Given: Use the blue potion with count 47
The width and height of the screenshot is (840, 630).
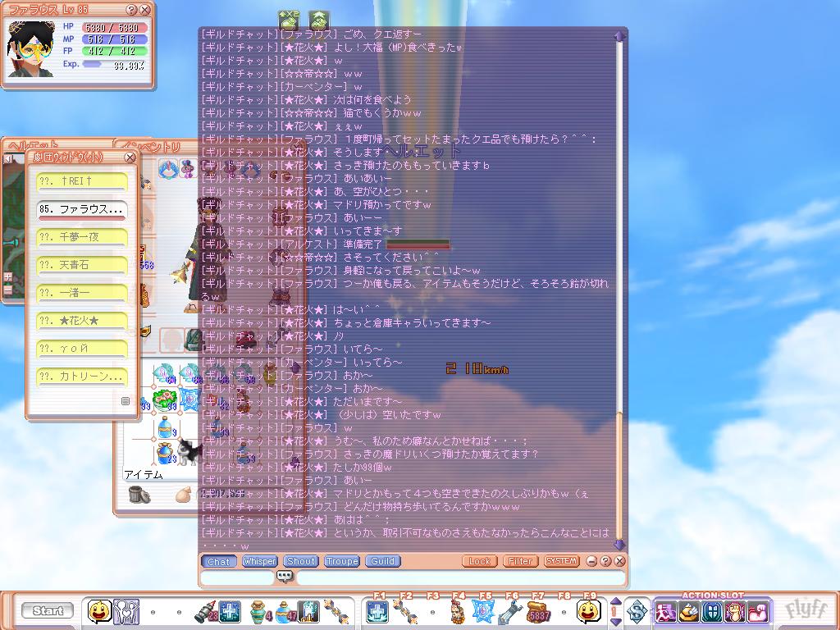Looking at the screenshot, I should click(285, 612).
